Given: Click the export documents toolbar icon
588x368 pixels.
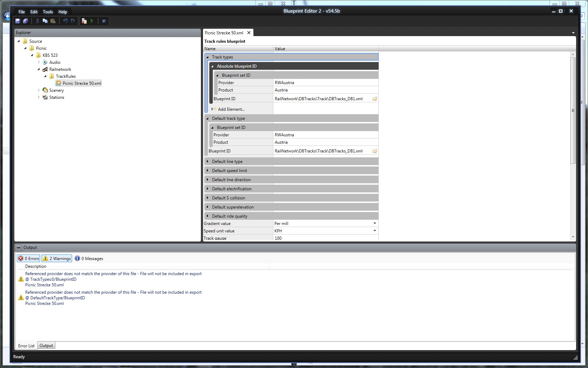Looking at the screenshot, I should pyautogui.click(x=84, y=21).
